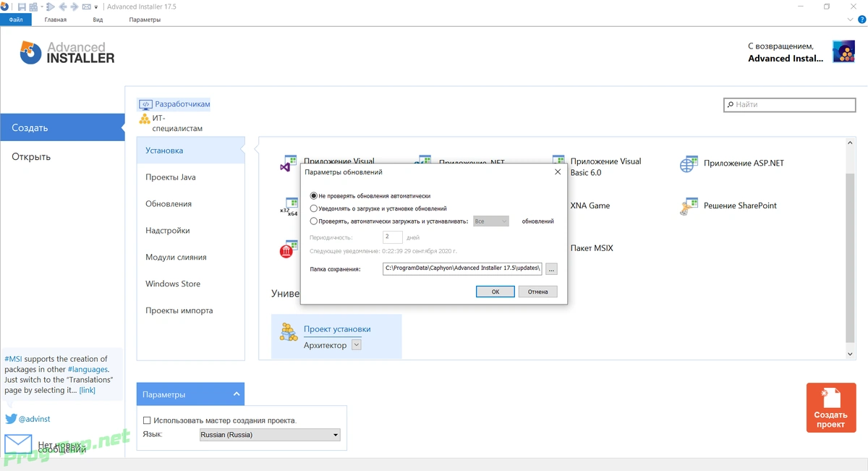This screenshot has height=471, width=868.
Task: Click the @advinst Twitter icon
Action: click(11, 419)
